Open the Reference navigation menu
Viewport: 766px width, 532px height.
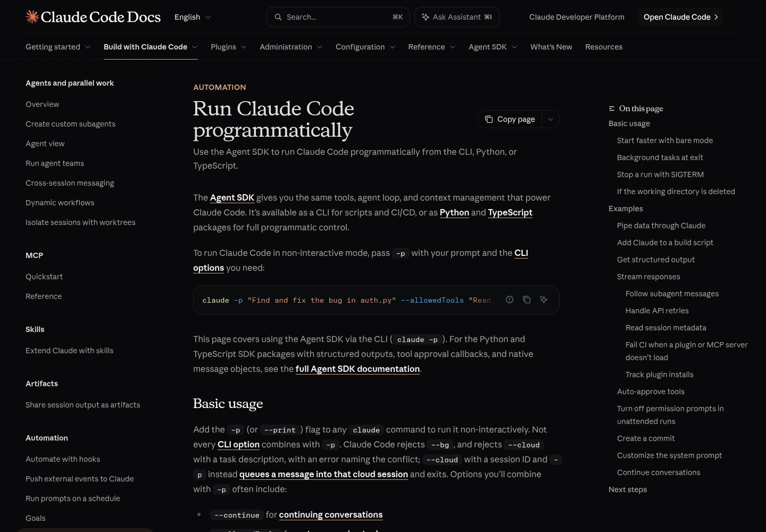pyautogui.click(x=432, y=47)
